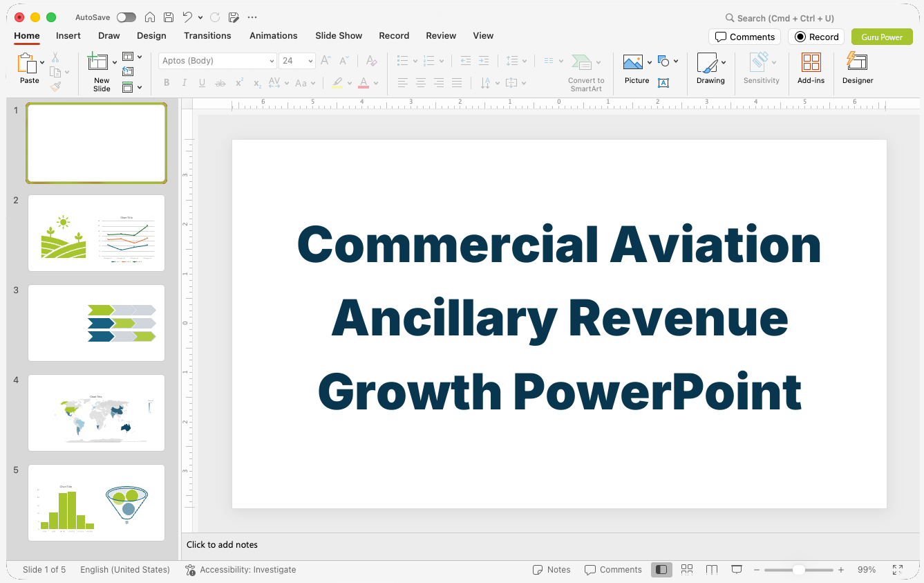Click the Cut scissors icon

[x=55, y=57]
